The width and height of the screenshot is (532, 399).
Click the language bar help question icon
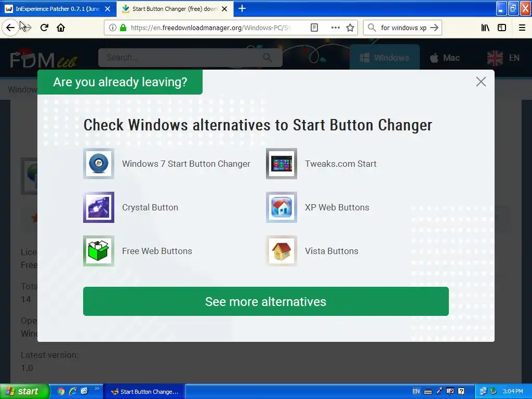click(x=461, y=391)
